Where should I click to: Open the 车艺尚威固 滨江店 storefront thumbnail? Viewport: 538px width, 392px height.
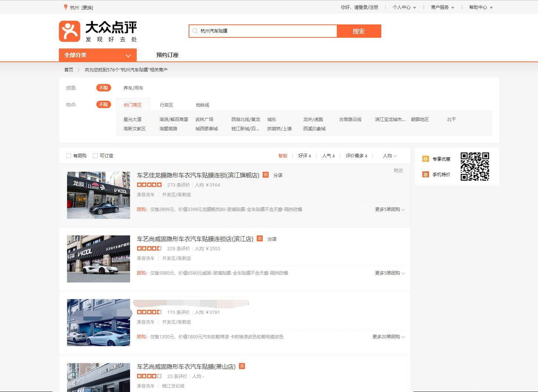[99, 259]
